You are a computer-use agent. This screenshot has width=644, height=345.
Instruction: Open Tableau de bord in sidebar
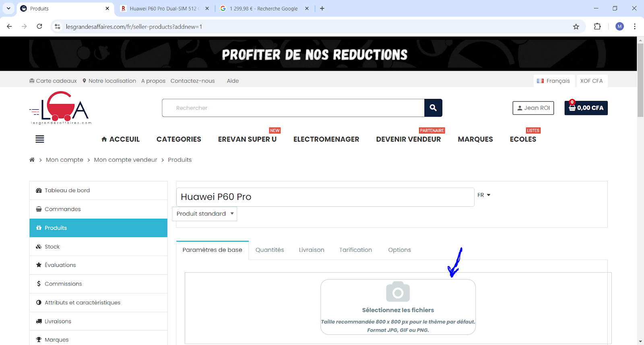click(98, 191)
